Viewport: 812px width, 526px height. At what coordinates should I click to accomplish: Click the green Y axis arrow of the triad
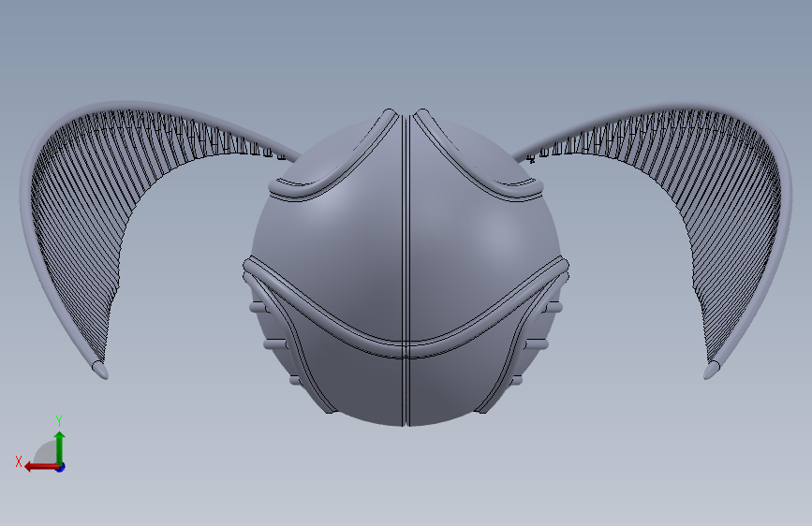[60, 448]
